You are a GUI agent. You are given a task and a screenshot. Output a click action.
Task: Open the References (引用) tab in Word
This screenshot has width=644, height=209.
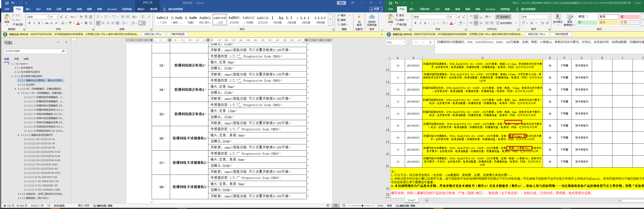tap(59, 9)
